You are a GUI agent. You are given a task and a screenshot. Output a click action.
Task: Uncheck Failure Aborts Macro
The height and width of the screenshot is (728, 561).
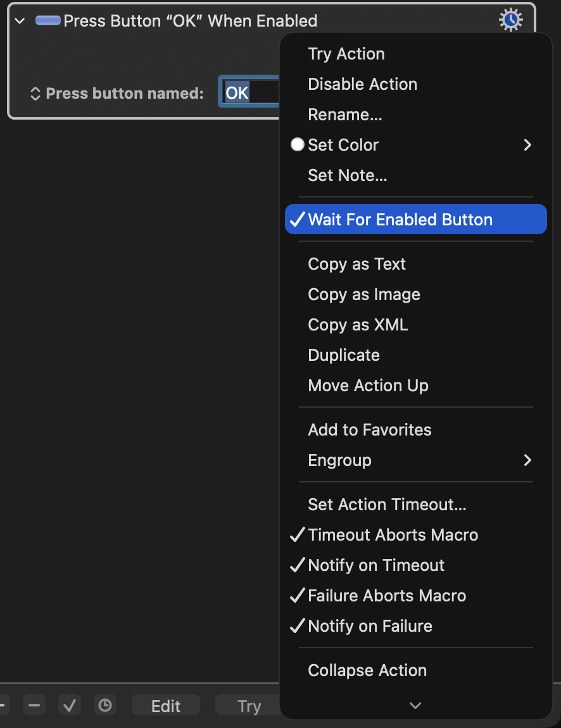pos(386,596)
